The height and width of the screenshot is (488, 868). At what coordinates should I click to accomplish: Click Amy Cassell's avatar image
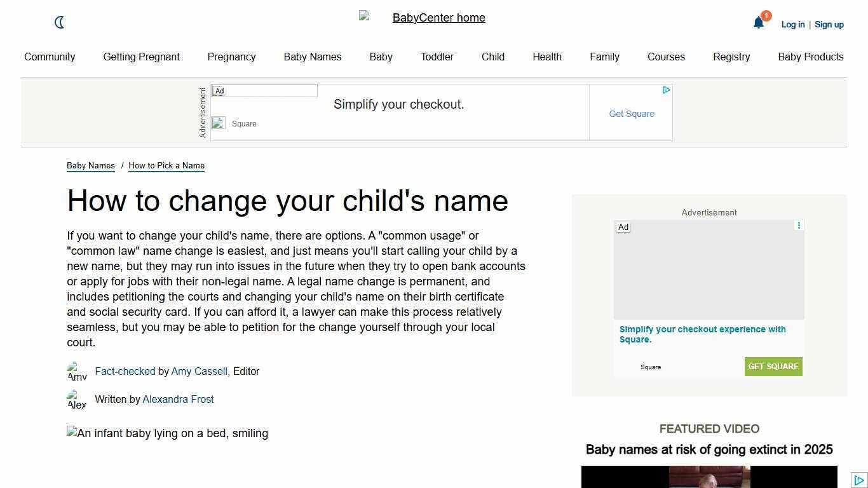pos(76,371)
